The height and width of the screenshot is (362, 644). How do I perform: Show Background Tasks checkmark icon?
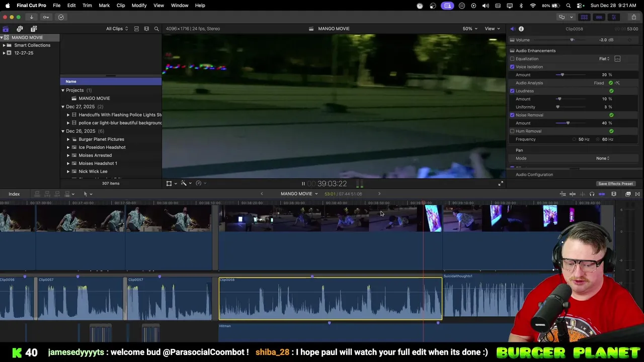coord(61,17)
